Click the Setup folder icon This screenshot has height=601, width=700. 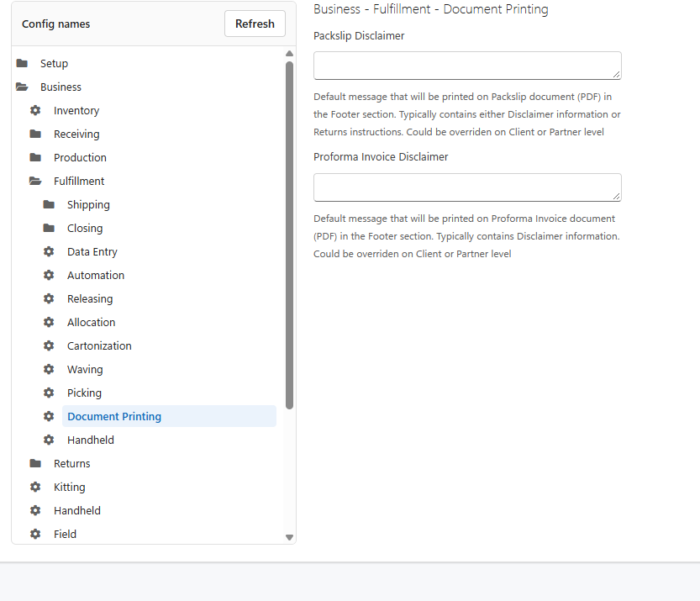pyautogui.click(x=22, y=63)
